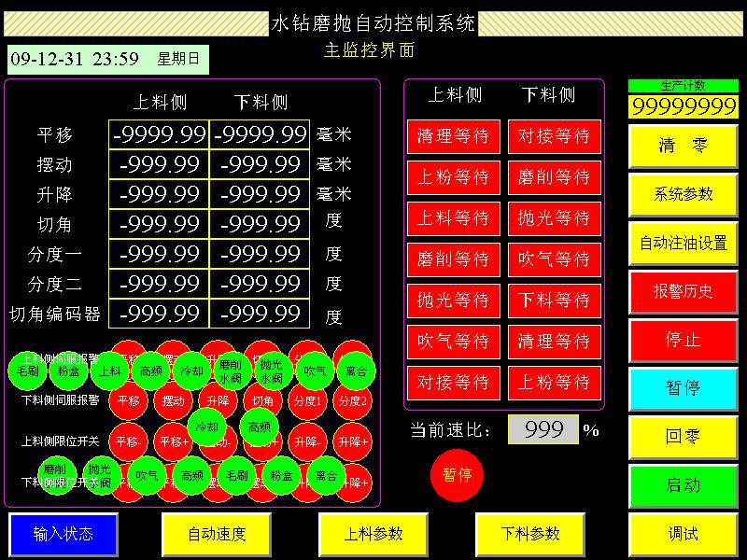Click the round red 暂停 indicator
This screenshot has height=560, width=747.
pyautogui.click(x=457, y=475)
